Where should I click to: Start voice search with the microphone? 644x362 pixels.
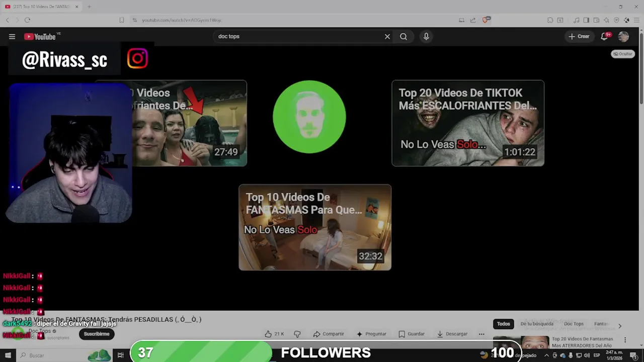click(426, 36)
